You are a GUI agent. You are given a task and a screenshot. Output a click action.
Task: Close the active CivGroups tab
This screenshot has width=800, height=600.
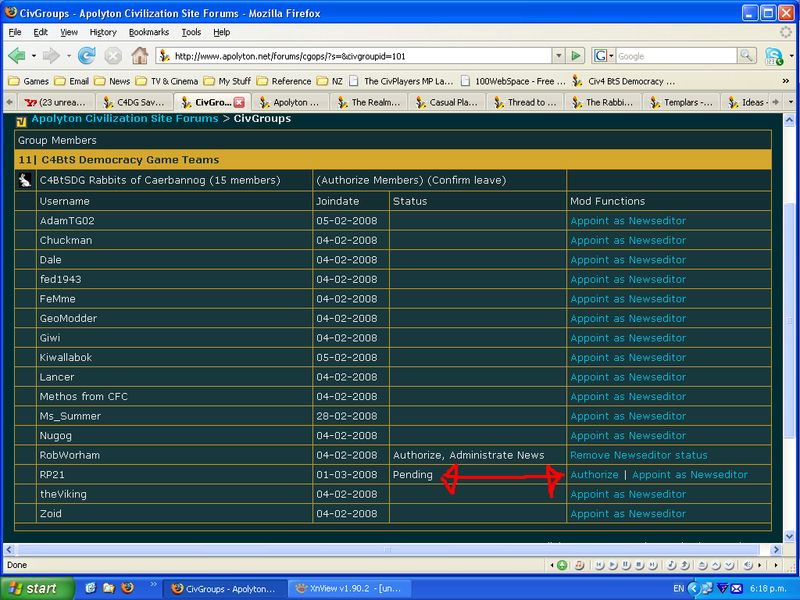click(239, 102)
